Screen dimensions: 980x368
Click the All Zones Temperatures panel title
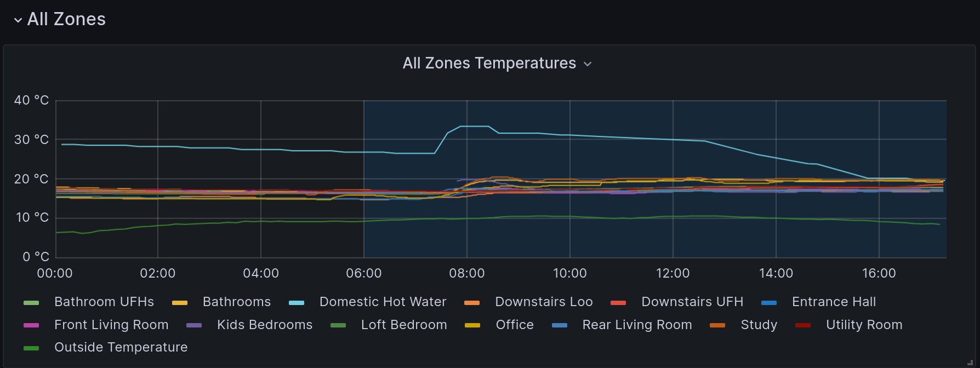coord(489,63)
